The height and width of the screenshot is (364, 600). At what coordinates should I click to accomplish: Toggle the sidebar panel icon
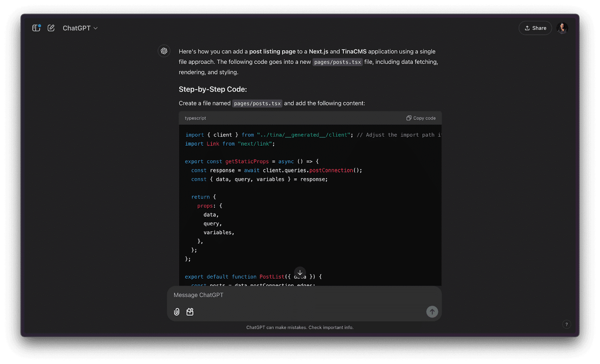(36, 28)
